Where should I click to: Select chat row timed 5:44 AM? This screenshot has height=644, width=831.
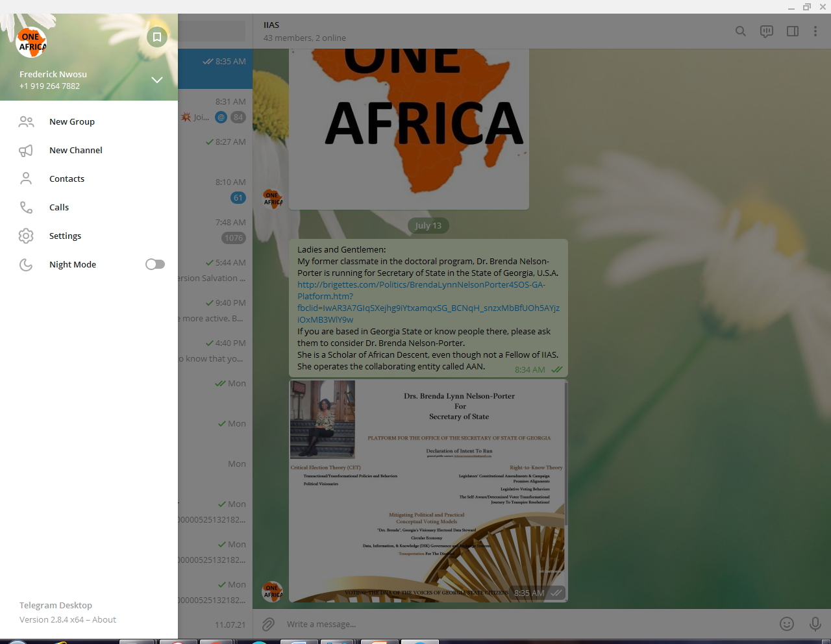[x=215, y=270]
